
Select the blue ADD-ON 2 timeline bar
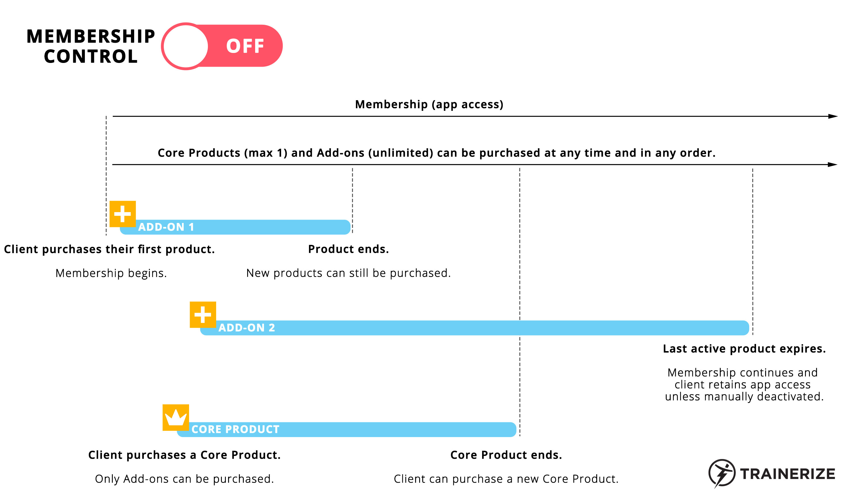point(475,328)
